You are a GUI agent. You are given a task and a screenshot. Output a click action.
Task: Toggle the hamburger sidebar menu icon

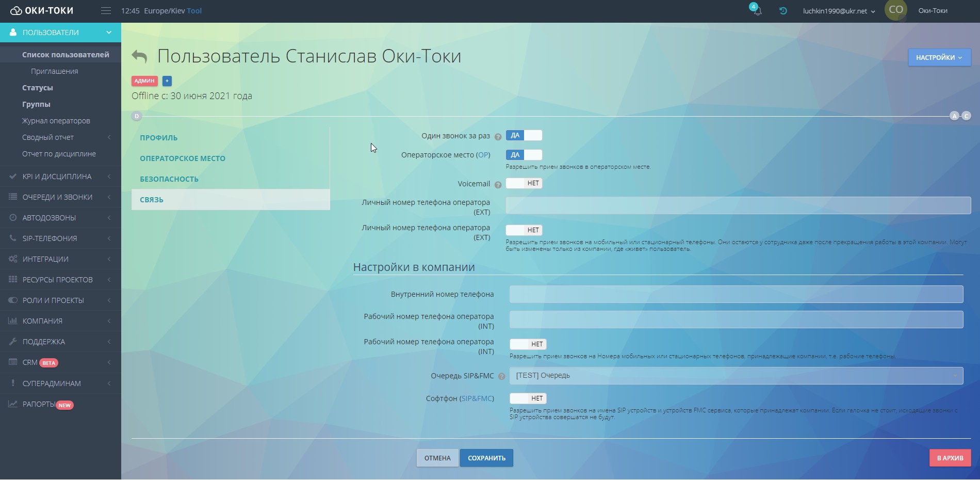(x=106, y=11)
